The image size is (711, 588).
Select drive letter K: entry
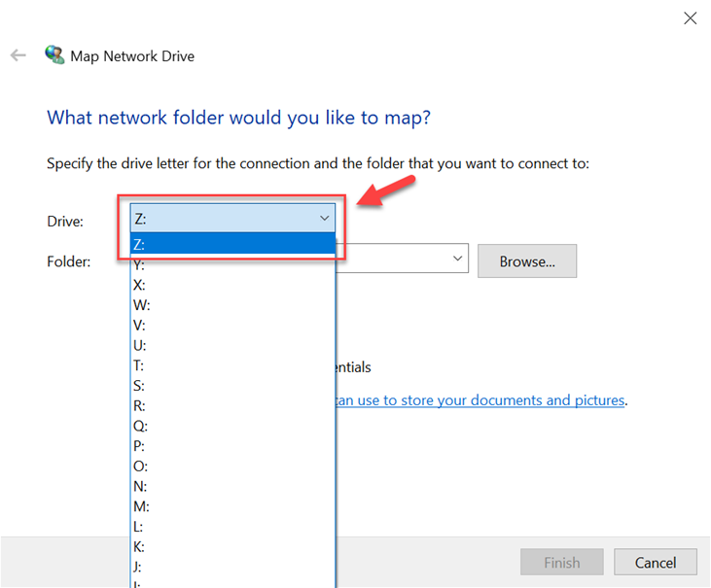[x=231, y=546]
